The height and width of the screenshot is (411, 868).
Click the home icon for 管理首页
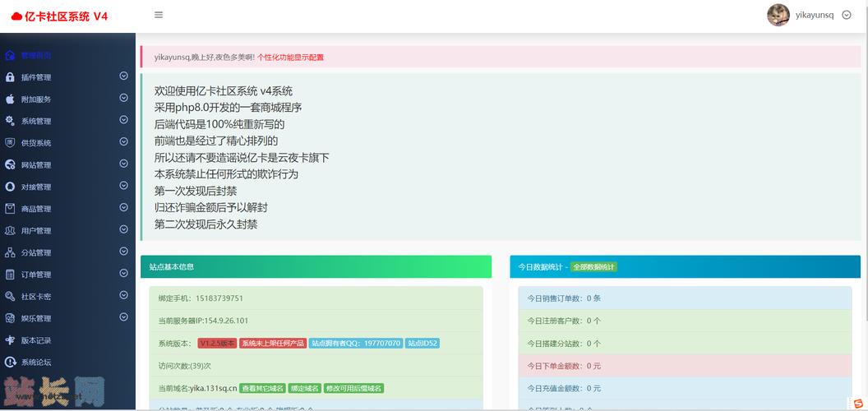click(9, 55)
